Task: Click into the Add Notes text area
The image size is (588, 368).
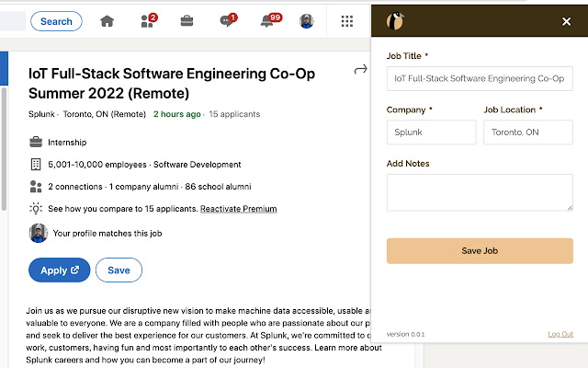Action: 480,192
